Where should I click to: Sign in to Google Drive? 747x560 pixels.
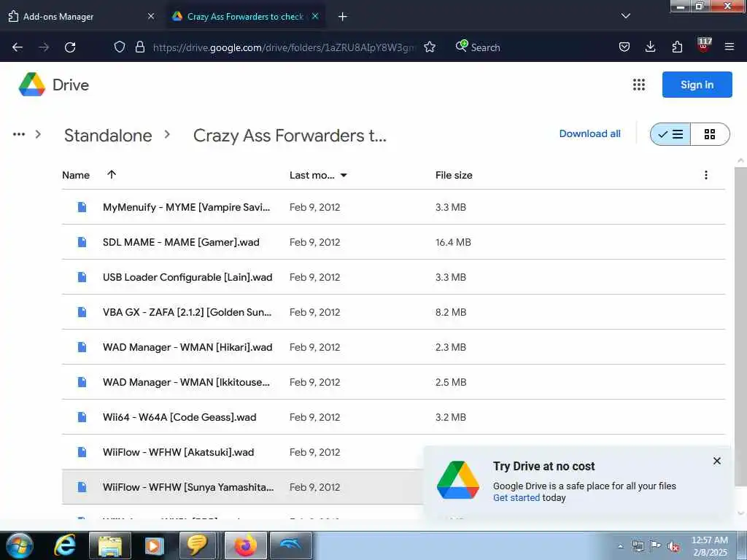pos(697,85)
